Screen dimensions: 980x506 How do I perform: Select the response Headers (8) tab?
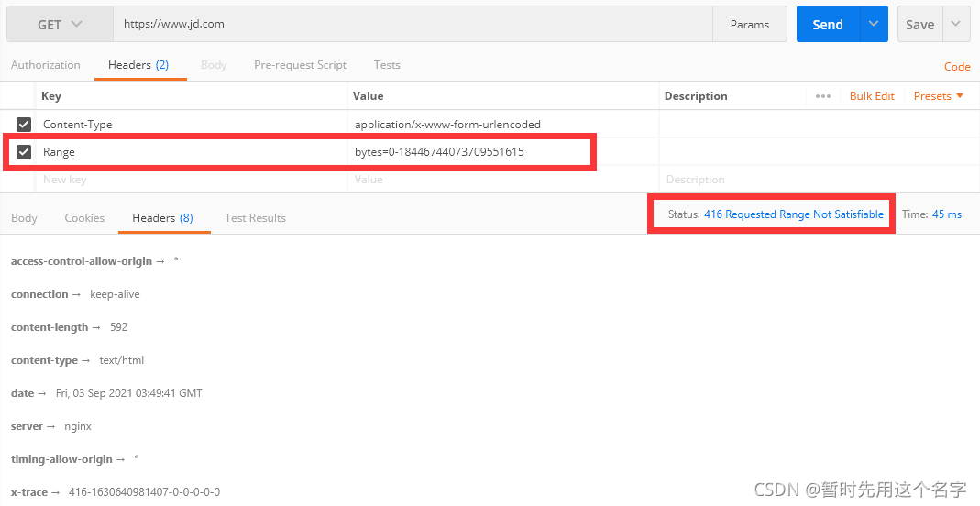coord(162,218)
